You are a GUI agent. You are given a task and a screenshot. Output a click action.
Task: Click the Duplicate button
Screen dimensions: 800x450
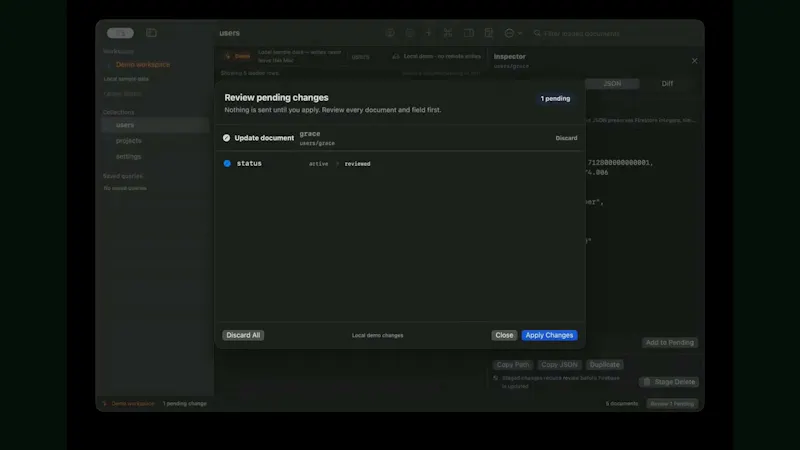(605, 365)
